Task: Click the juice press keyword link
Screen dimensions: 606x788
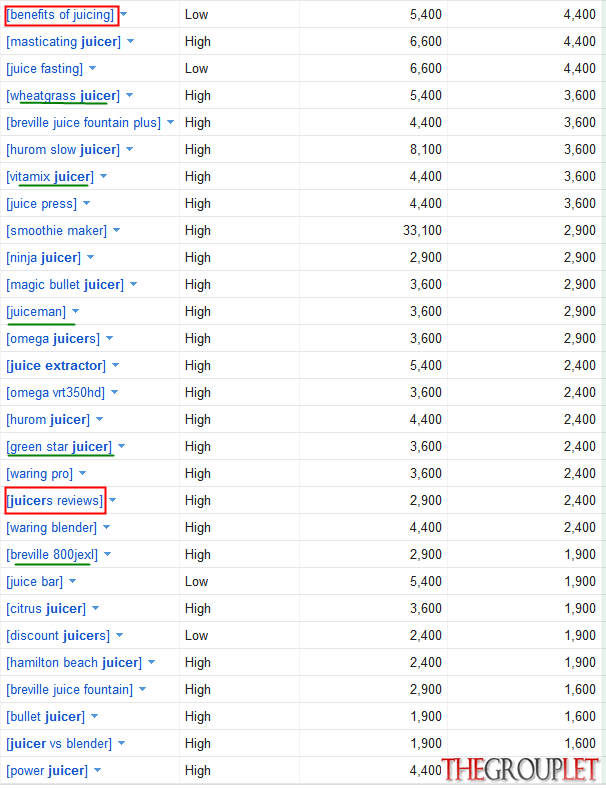Action: coord(42,204)
